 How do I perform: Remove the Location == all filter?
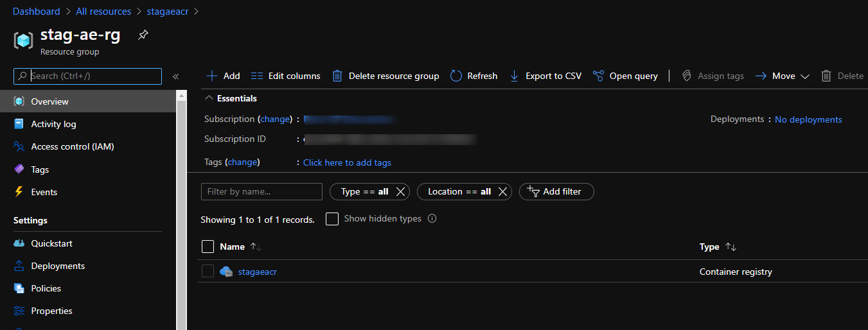pyautogui.click(x=503, y=191)
